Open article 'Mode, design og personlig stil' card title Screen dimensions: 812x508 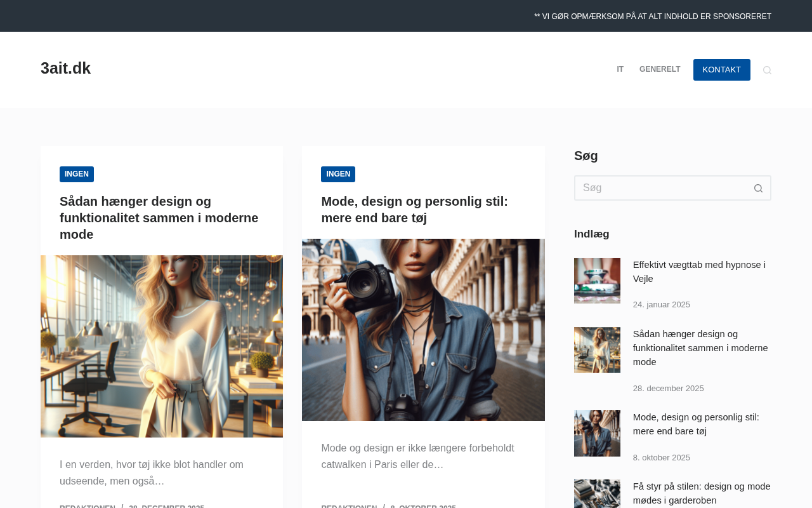[414, 210]
